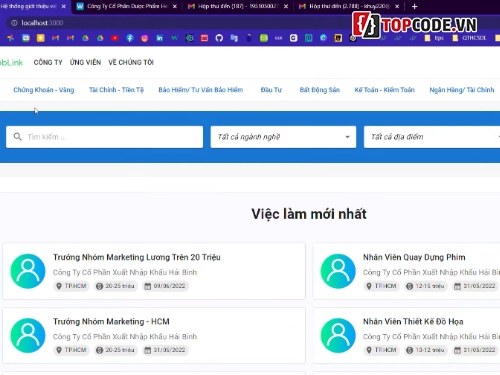This screenshot has height=375, width=500.
Task: Select Bất Động Sản category
Action: tap(319, 90)
